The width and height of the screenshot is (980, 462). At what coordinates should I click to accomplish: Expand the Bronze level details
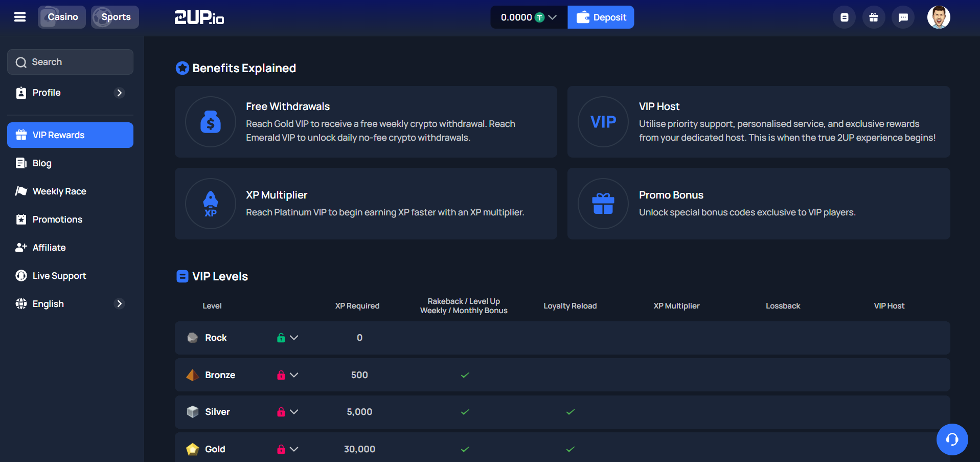(294, 375)
